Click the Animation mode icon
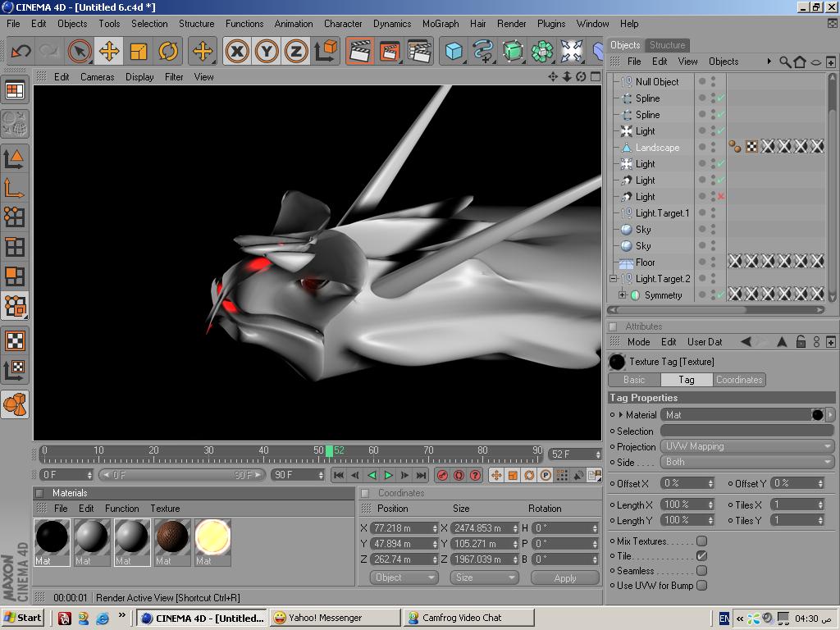 pos(15,404)
